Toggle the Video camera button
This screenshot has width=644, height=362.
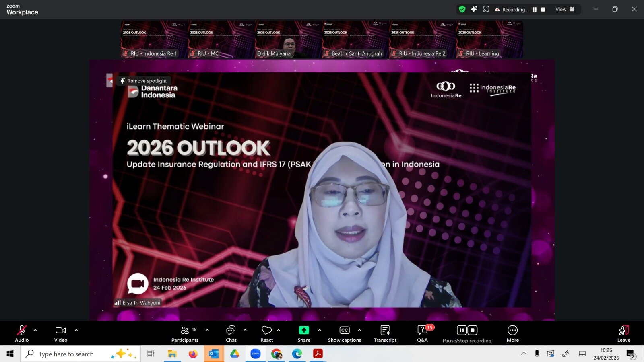61,331
